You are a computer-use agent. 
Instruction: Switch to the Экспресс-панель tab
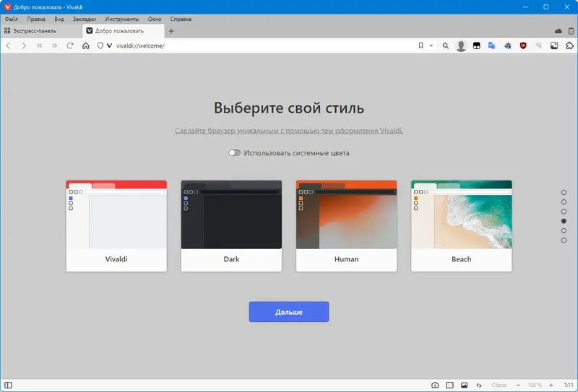(x=41, y=31)
